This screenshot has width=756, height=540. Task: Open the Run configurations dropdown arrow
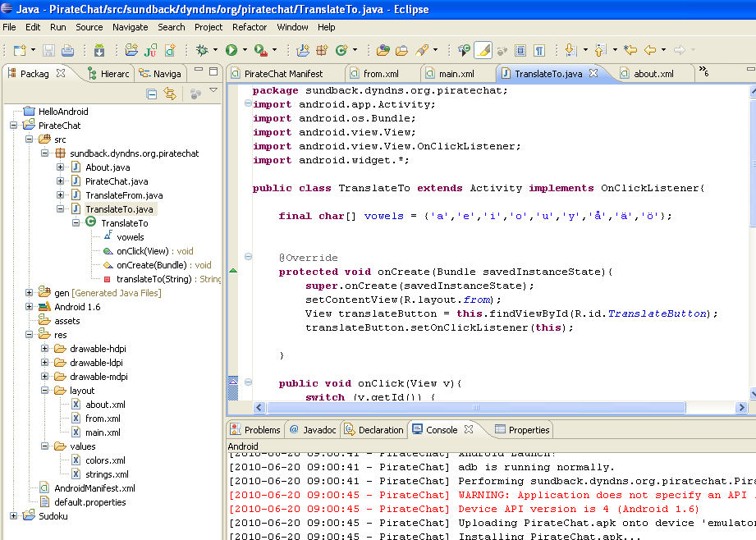click(x=245, y=50)
